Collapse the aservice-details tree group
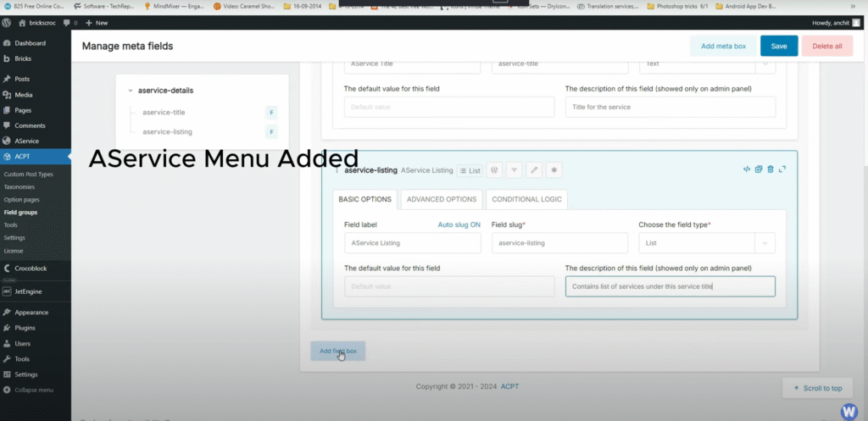This screenshot has height=421, width=868. (x=130, y=91)
